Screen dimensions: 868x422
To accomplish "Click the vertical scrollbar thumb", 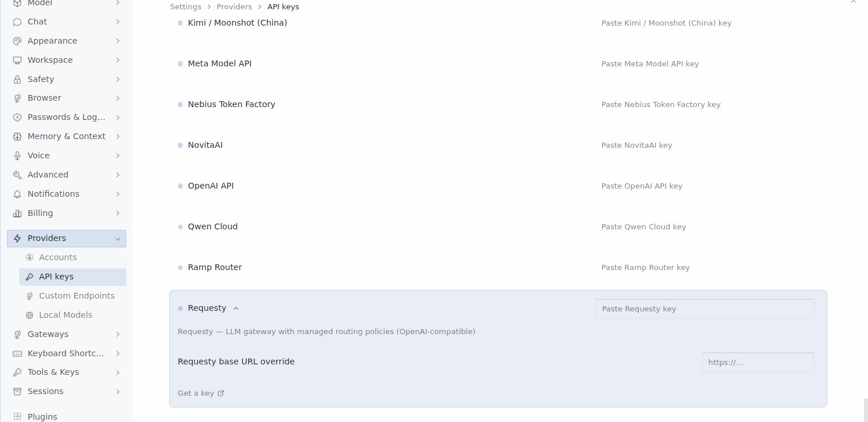I will click(x=866, y=410).
